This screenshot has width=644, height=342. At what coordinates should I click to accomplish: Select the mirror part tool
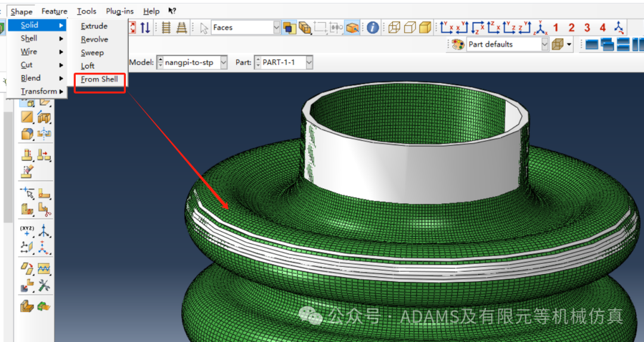(44, 134)
